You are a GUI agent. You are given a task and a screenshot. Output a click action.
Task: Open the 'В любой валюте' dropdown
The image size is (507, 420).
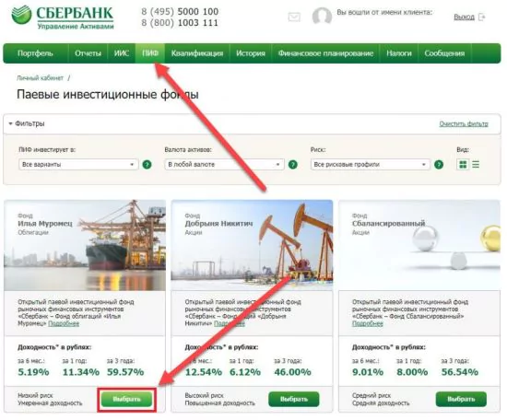tap(224, 165)
